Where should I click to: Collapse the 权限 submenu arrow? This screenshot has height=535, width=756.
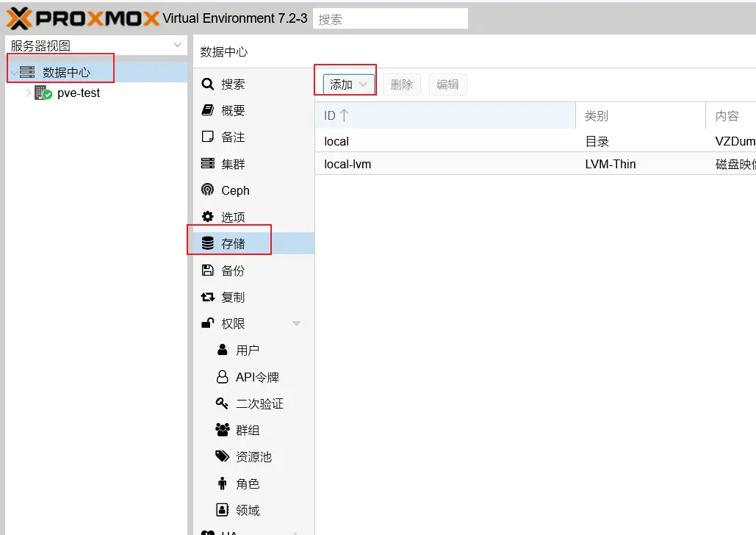click(x=296, y=323)
